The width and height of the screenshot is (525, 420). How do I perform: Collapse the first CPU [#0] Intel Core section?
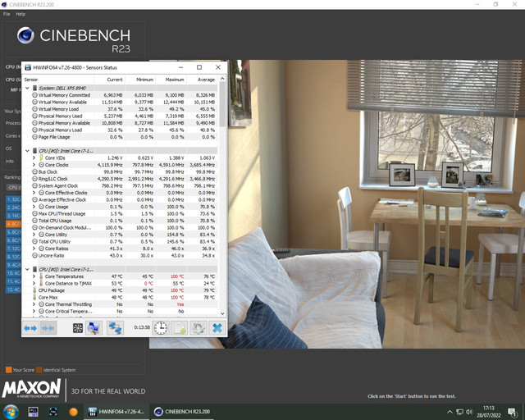pyautogui.click(x=27, y=151)
